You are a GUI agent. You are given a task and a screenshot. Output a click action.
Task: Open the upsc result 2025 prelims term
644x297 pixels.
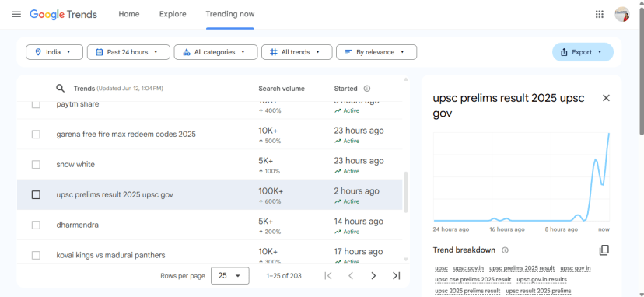[x=538, y=291]
